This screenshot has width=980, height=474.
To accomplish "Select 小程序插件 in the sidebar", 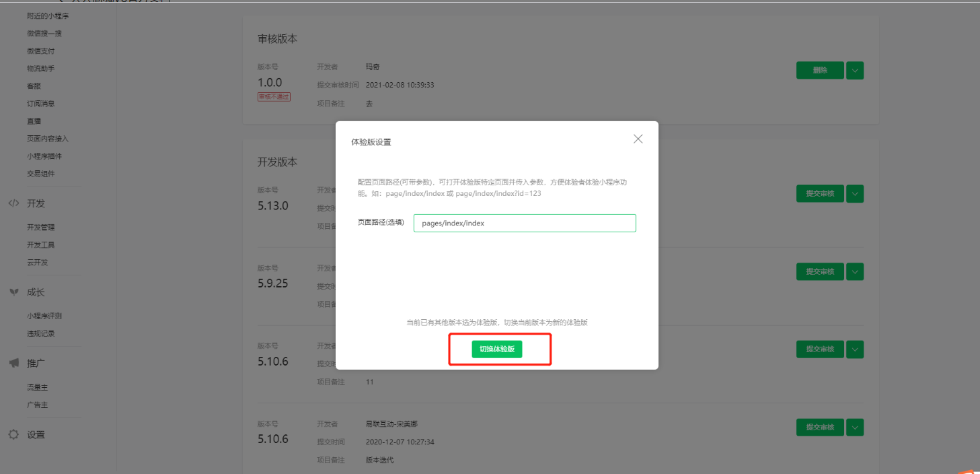I will 44,156.
